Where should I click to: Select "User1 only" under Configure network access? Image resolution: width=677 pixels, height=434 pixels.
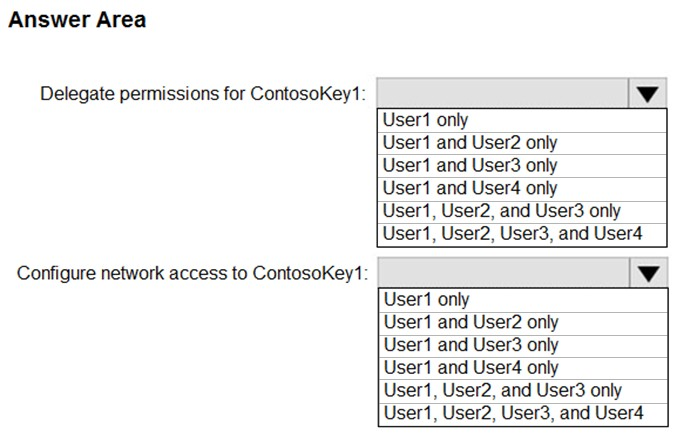pos(523,300)
